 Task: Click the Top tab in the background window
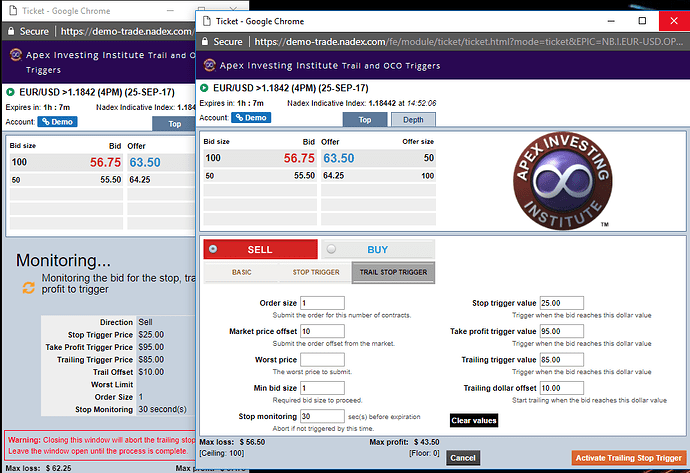(174, 124)
